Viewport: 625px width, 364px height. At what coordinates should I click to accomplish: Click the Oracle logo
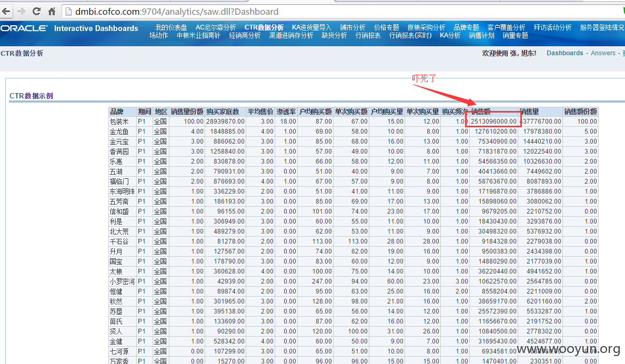click(x=24, y=28)
